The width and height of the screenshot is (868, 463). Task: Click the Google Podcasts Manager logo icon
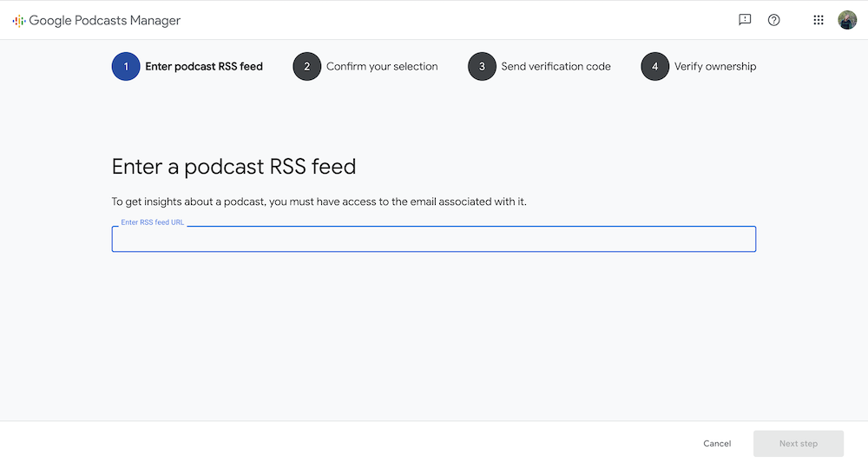pos(19,21)
